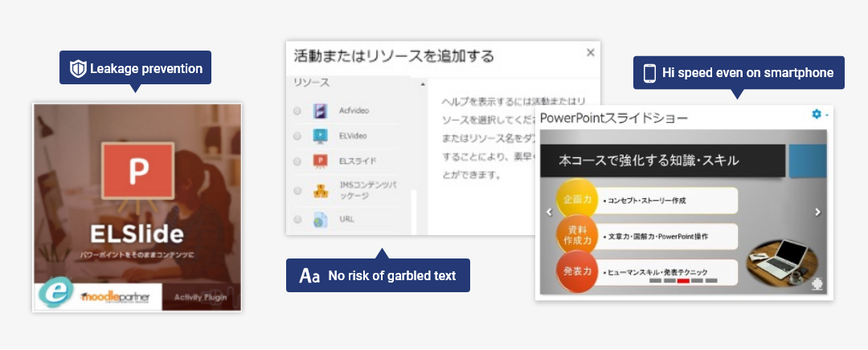
Task: Go to next slide with right arrow
Action: coord(817,212)
